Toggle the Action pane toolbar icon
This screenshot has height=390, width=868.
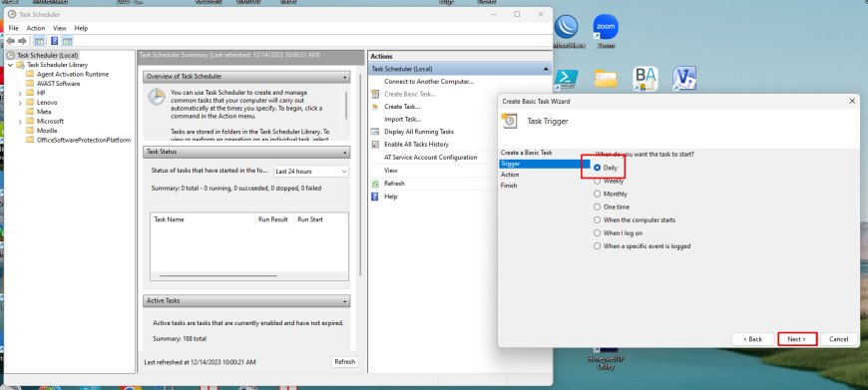click(x=67, y=41)
